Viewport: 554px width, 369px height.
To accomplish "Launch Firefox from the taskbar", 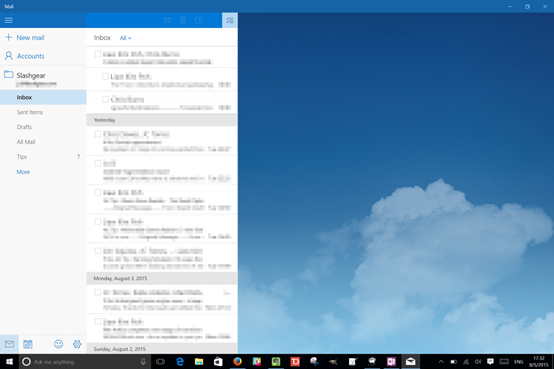I will tap(237, 362).
